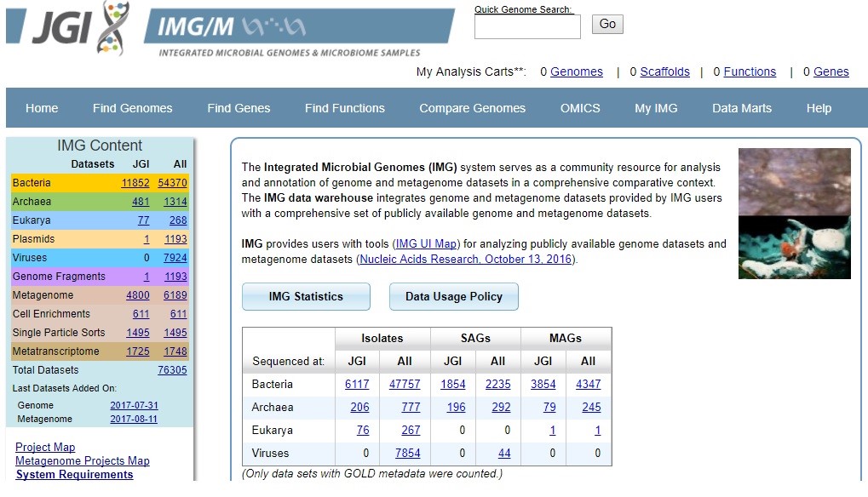Open the Metagenome Projects Map link
The height and width of the screenshot is (497, 868).
pyautogui.click(x=83, y=461)
